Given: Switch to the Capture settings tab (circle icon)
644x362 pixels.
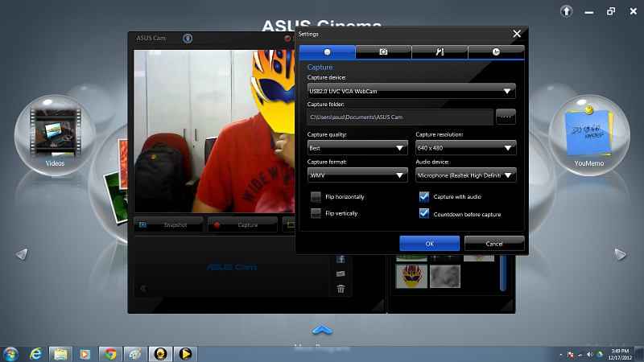Looking at the screenshot, I should click(x=328, y=52).
